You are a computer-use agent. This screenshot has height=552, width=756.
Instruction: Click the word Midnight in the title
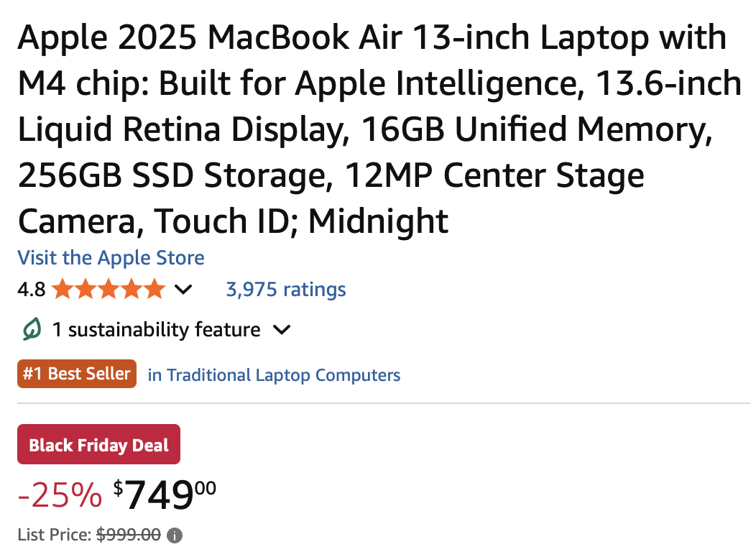coord(378,221)
